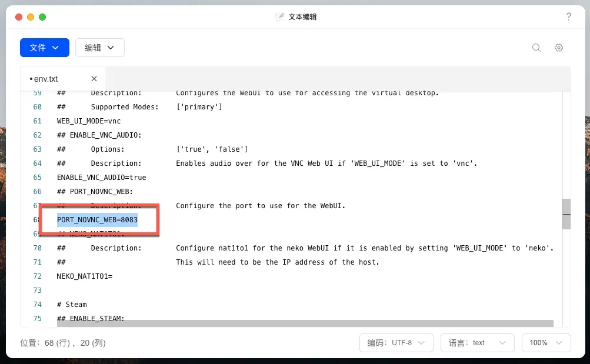Click text "['true', 'false']" on line 63

point(212,149)
